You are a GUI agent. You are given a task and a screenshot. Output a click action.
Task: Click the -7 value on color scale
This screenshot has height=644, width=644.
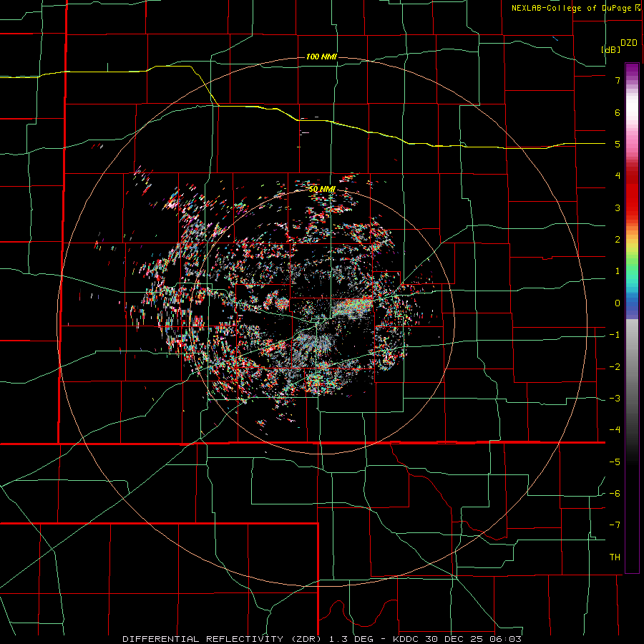tap(615, 525)
